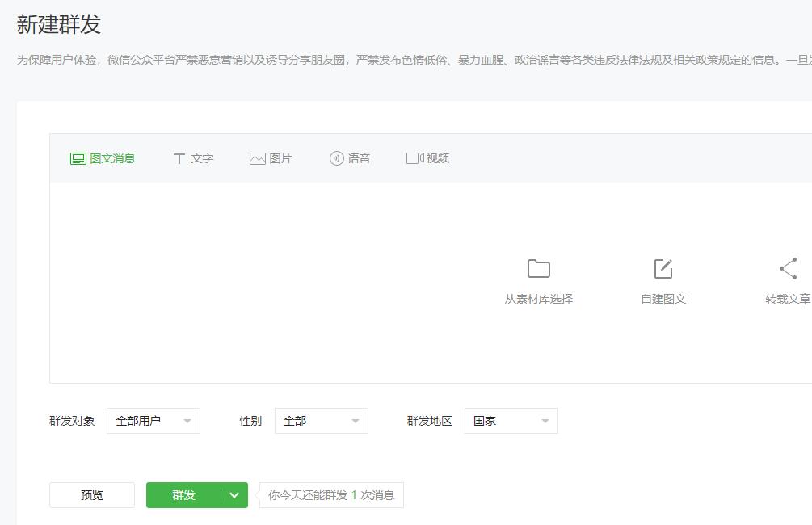Click the picture icon for 图片
812x525 pixels.
[258, 159]
